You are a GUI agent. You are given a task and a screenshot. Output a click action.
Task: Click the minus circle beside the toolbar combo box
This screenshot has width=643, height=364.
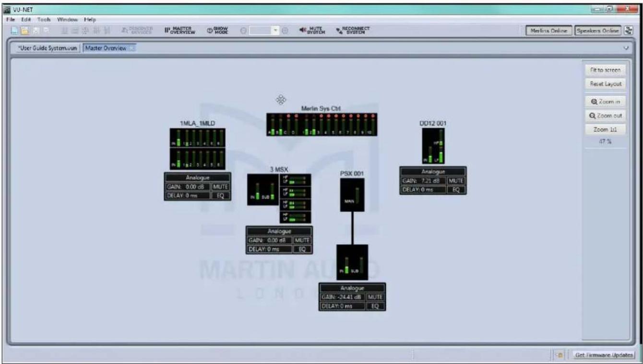pyautogui.click(x=243, y=31)
